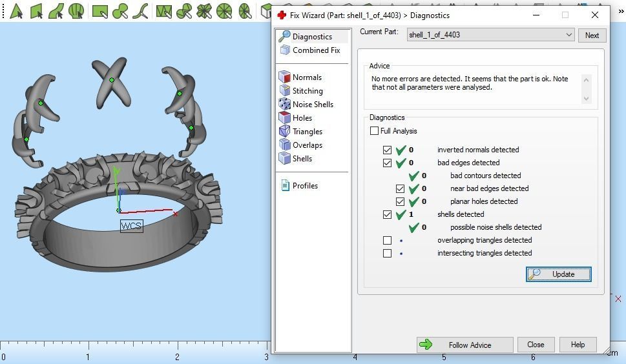Close the Fix Wizard via Close button
Viewport: 626px width, 364px height.
coord(536,345)
